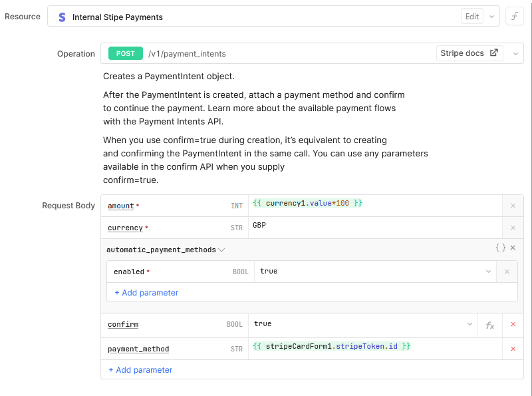Click the POST method badge
The height and width of the screenshot is (396, 532).
[125, 53]
